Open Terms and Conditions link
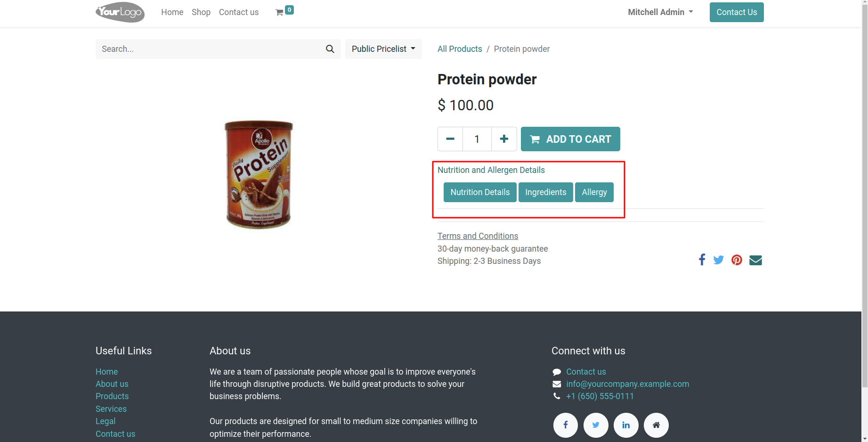 tap(478, 236)
